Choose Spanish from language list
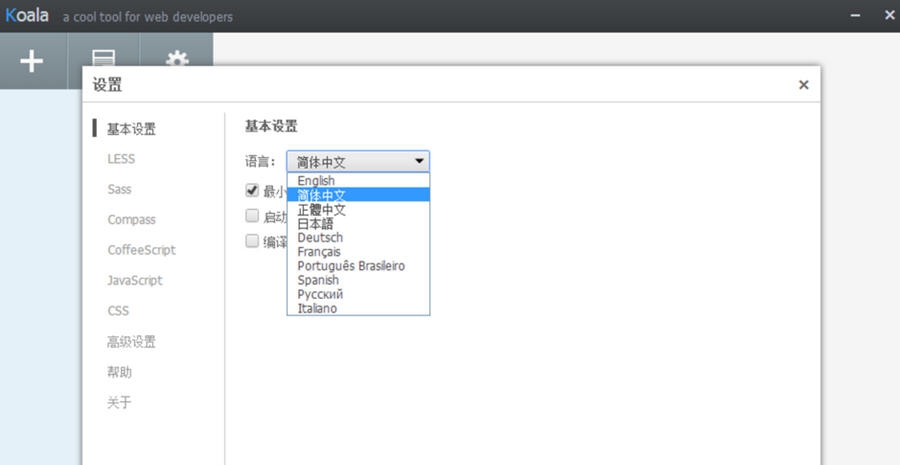The height and width of the screenshot is (465, 900). (358, 280)
